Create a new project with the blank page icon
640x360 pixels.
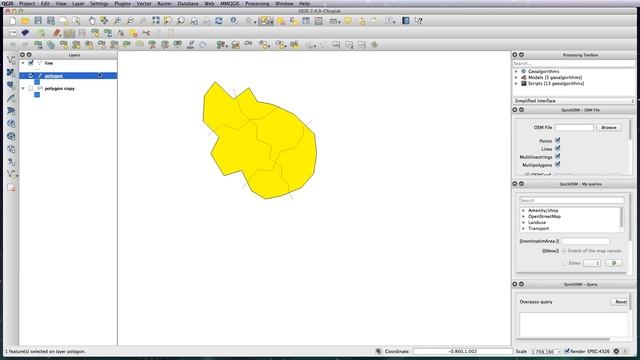coord(13,21)
